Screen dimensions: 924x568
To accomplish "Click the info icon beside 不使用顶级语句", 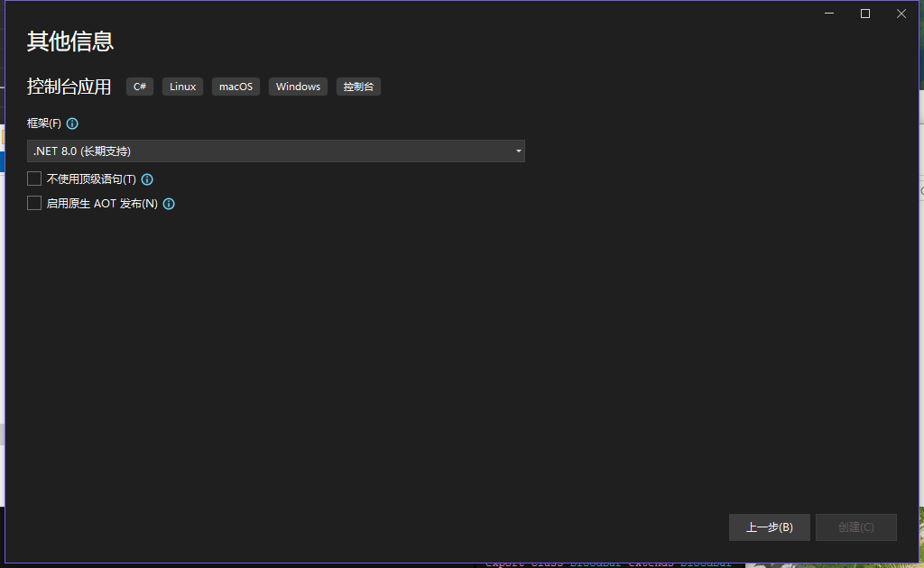I will pos(147,179).
